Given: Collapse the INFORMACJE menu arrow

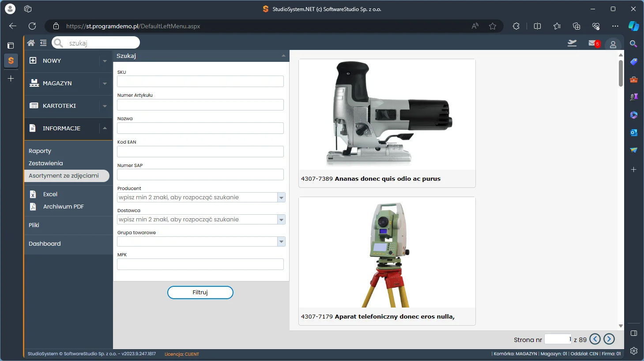Looking at the screenshot, I should click(105, 128).
